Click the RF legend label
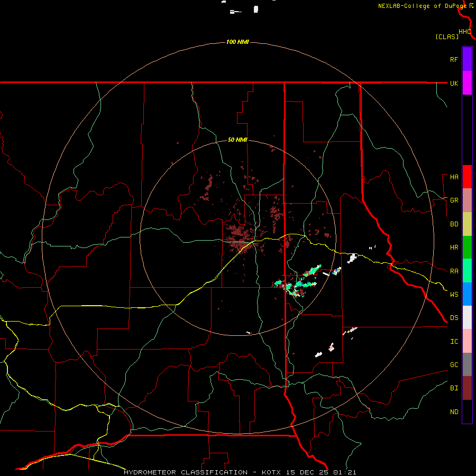 click(x=454, y=60)
